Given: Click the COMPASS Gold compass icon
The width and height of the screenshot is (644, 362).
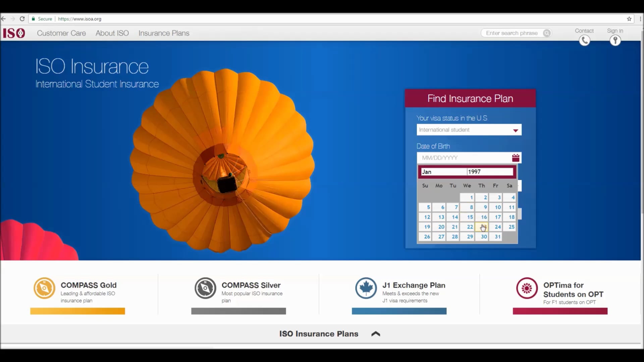Looking at the screenshot, I should point(44,288).
